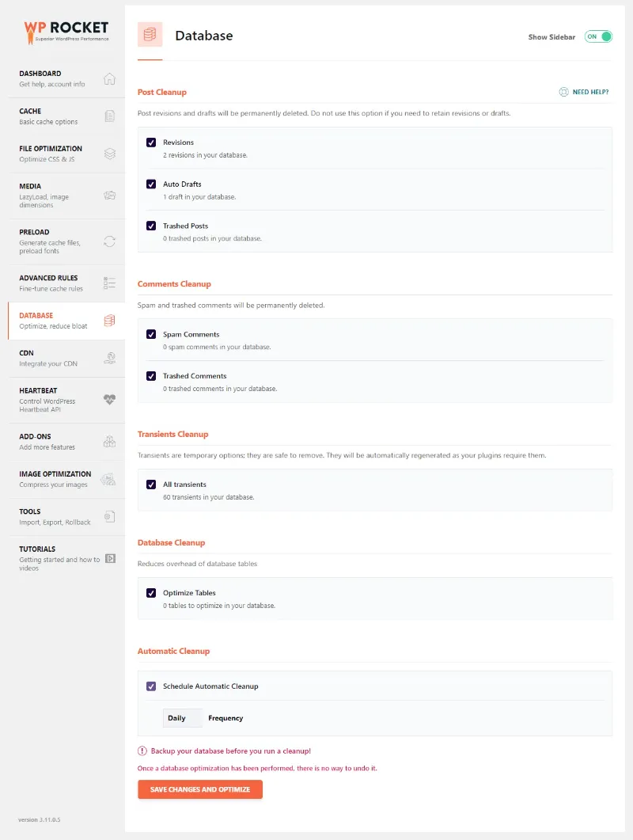The height and width of the screenshot is (840, 633).
Task: Disable Spam Comments cleanup
Action: (151, 334)
